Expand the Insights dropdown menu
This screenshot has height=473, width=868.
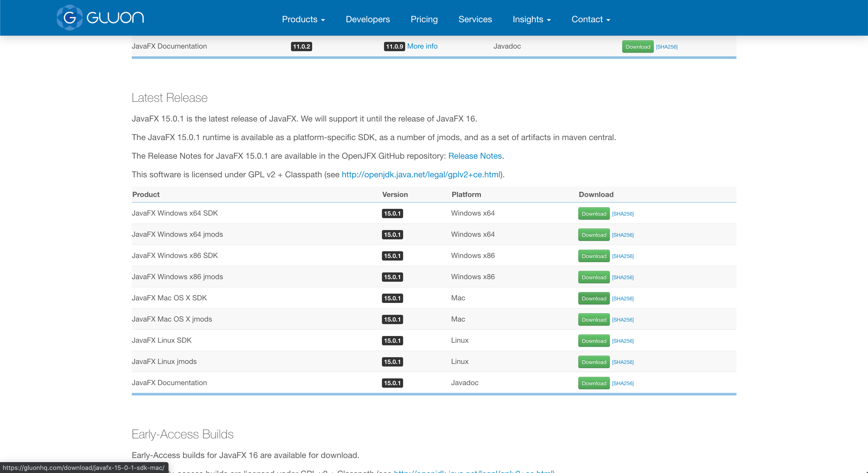pyautogui.click(x=531, y=19)
